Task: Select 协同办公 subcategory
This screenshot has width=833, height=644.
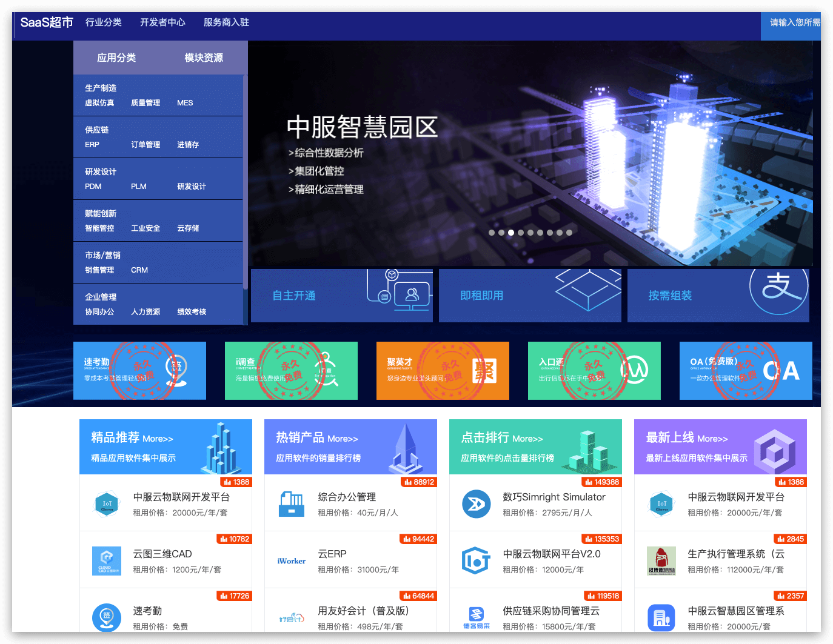Action: pos(99,312)
